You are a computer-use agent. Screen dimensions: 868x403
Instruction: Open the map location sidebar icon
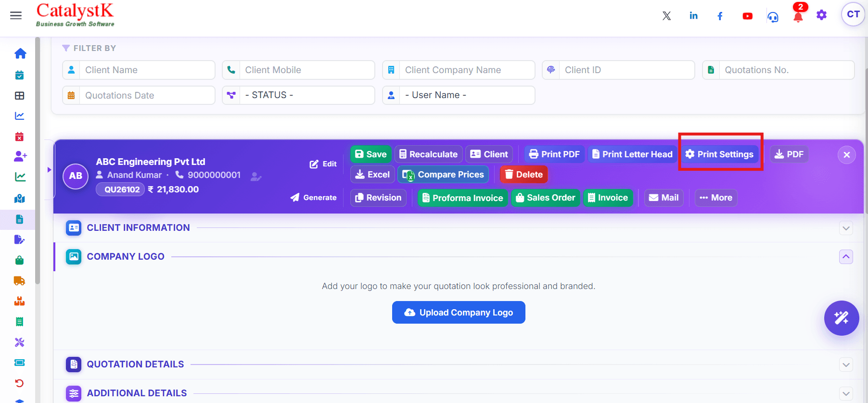[20, 199]
